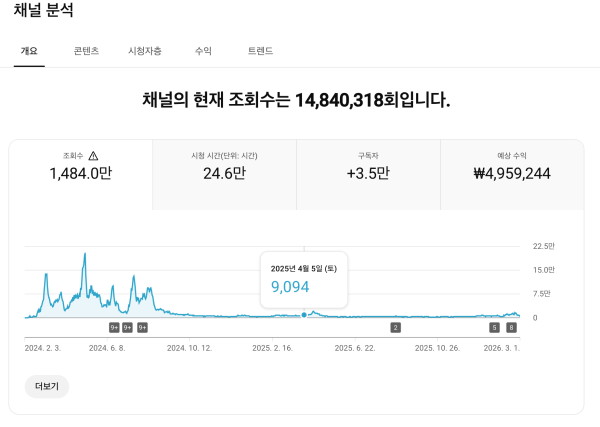Open the chart marker labeled 5
The image size is (600, 427).
[494, 327]
